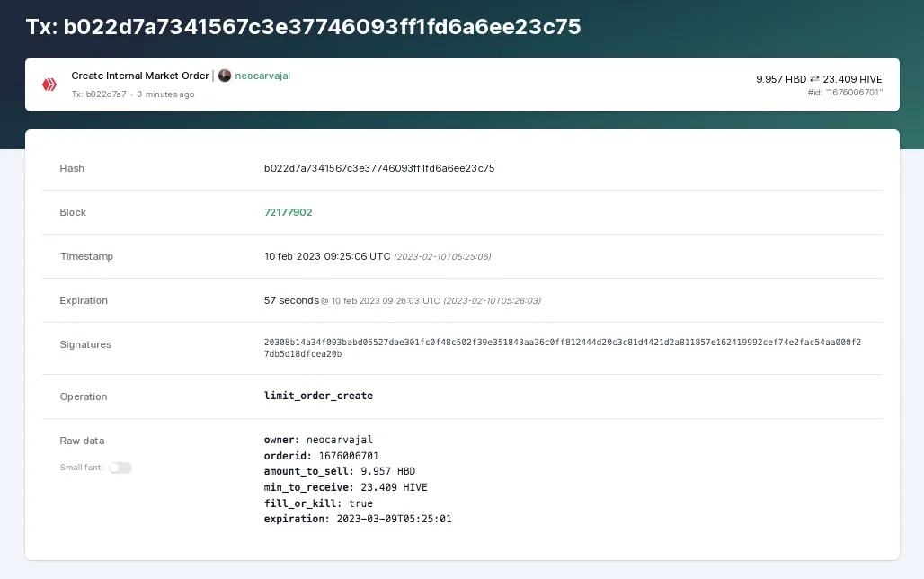This screenshot has width=924, height=579.
Task: Click the '(2023-02-10T05:26:03)' expiration time
Action: [492, 300]
